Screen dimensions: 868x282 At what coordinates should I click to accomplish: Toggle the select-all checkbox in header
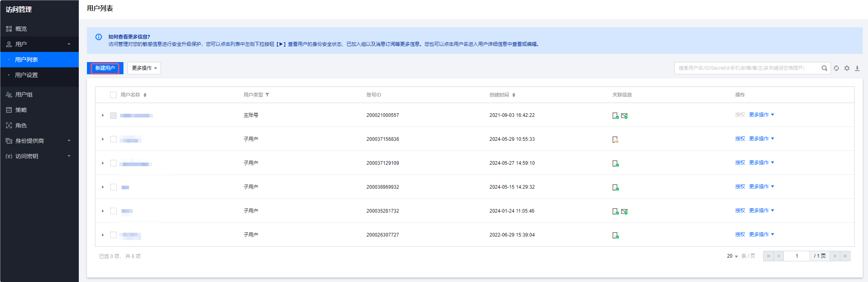coord(113,95)
